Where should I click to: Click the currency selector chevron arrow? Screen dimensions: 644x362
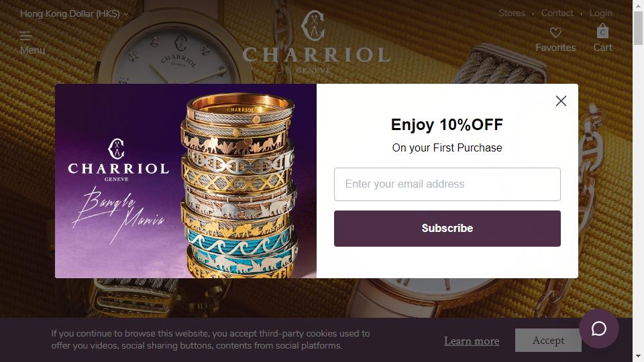point(126,14)
